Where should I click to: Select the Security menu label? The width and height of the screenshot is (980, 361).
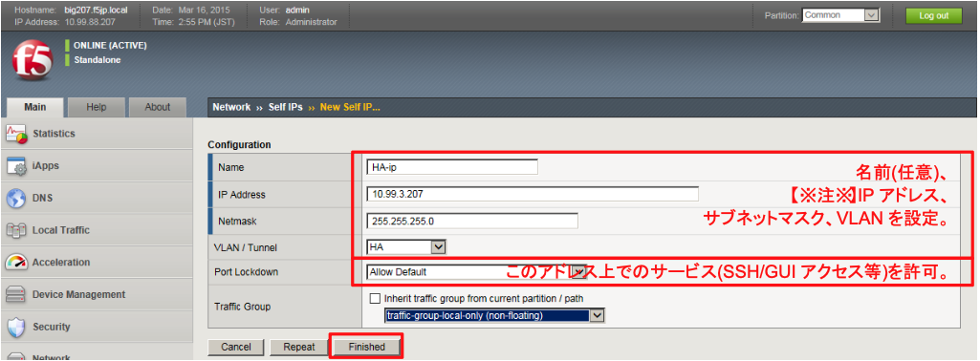click(x=52, y=328)
